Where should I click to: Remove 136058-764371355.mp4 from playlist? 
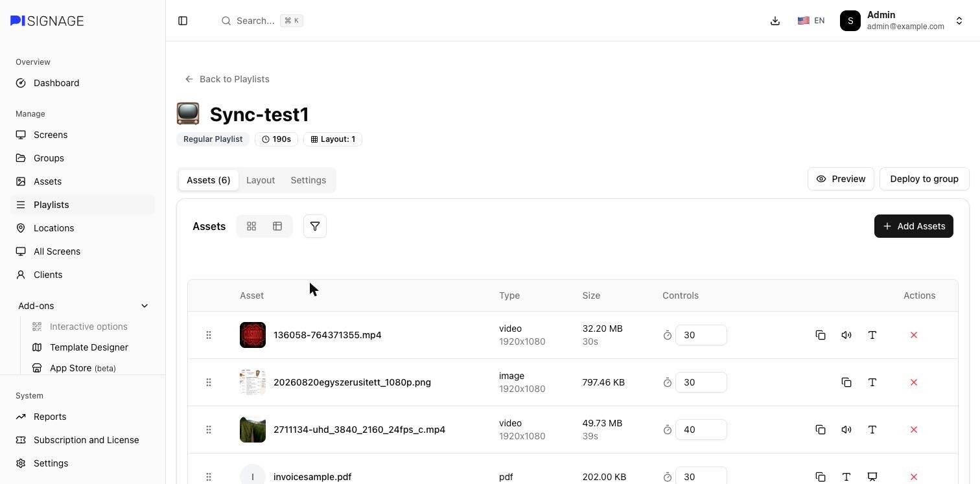(914, 335)
